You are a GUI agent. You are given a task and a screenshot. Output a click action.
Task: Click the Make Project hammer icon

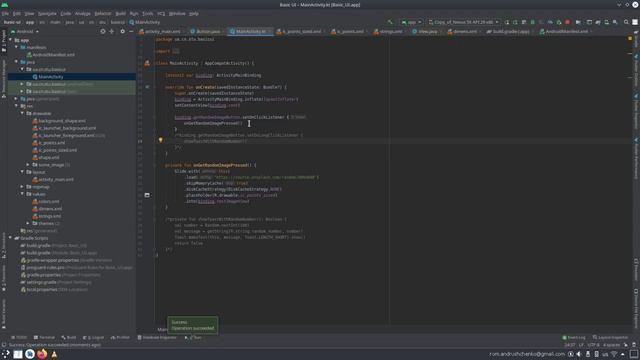[x=390, y=22]
